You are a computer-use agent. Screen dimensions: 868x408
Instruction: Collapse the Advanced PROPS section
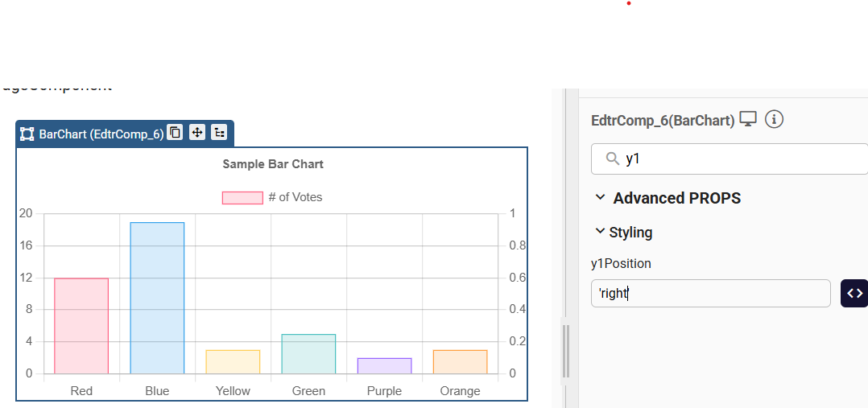[600, 197]
